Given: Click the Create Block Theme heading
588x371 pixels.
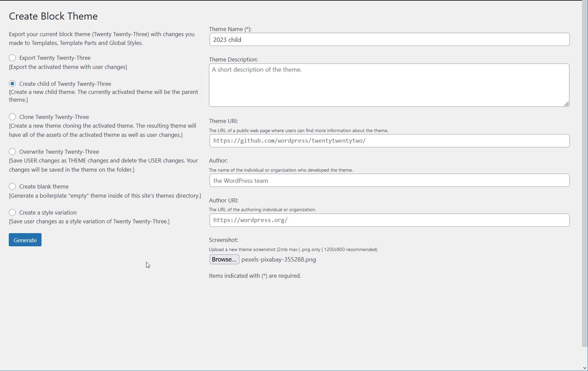Looking at the screenshot, I should point(53,16).
